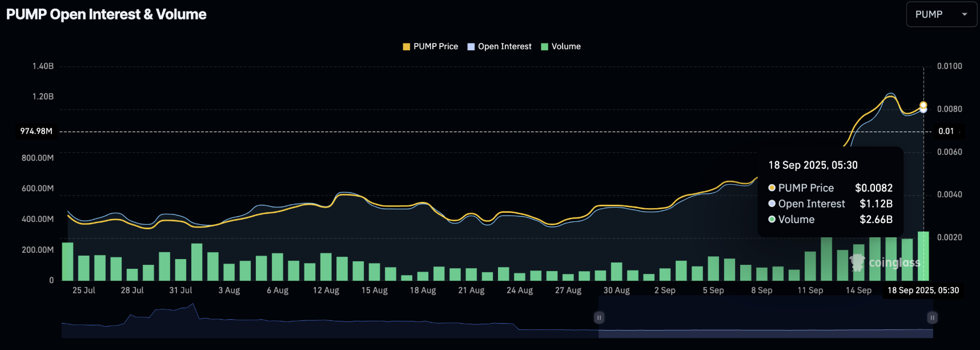Open the PUMP coin selector dropdown
The height and width of the screenshot is (350, 980).
click(941, 14)
